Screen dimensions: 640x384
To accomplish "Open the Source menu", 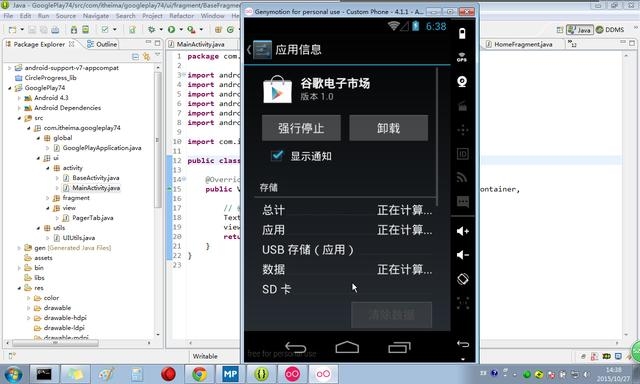I will point(66,16).
